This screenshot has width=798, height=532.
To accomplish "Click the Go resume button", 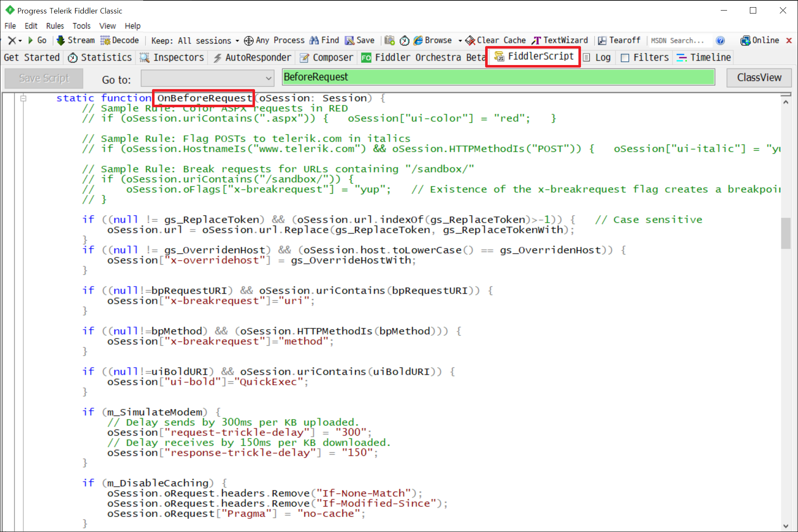I will pos(37,41).
